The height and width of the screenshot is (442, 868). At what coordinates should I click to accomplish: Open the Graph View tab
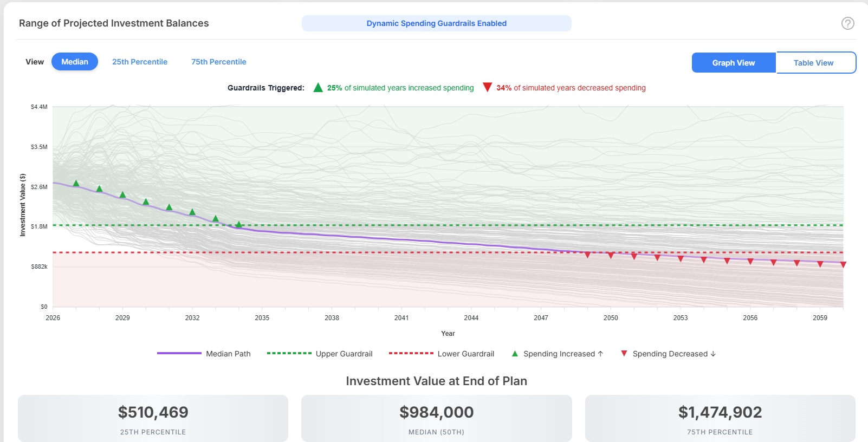coord(733,63)
